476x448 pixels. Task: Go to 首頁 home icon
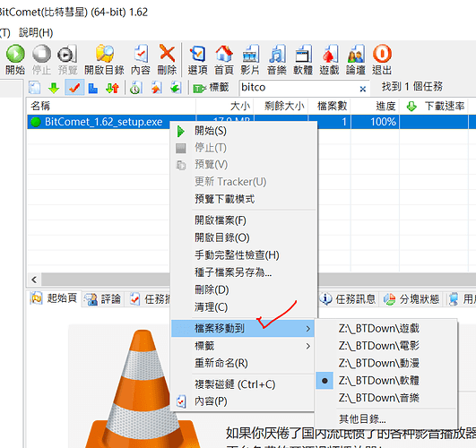click(x=224, y=55)
